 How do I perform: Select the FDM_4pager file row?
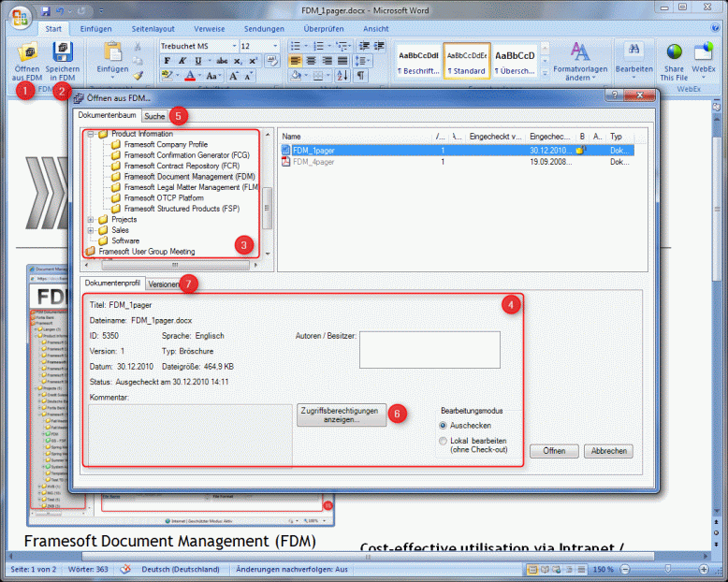click(x=458, y=162)
